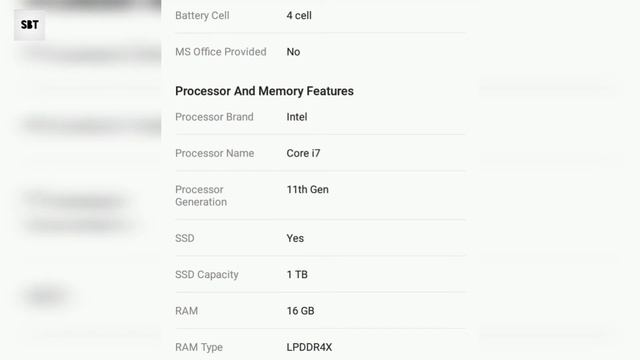Select the Processor Generation label
Image resolution: width=640 pixels, height=360 pixels.
pyautogui.click(x=201, y=196)
